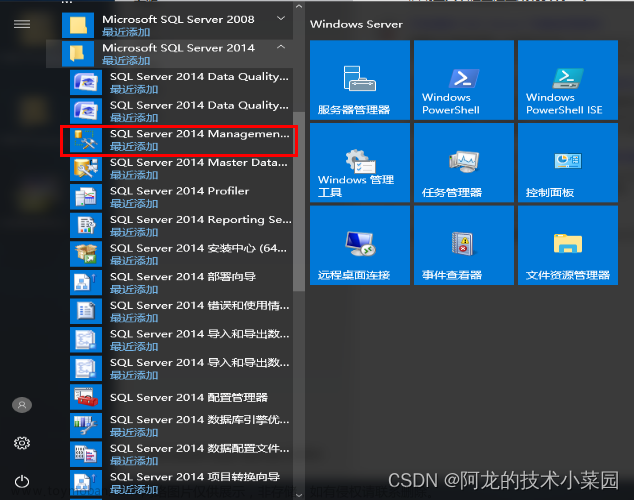Click SQL Server 2014 Reporting Services icon
This screenshot has width=634, height=500.
[86, 226]
